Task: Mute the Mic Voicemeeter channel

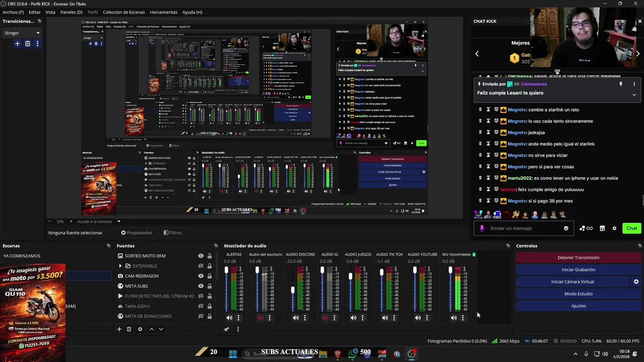Action: (x=453, y=318)
